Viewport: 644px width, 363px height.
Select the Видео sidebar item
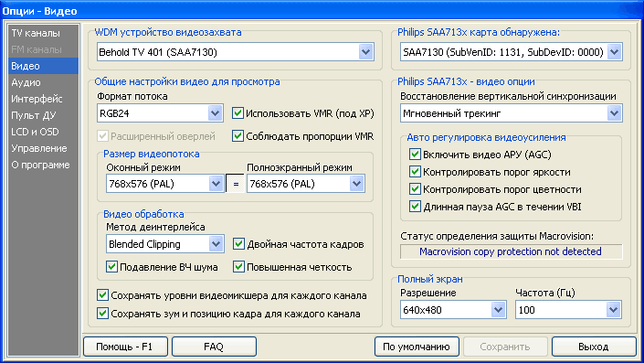[43, 66]
